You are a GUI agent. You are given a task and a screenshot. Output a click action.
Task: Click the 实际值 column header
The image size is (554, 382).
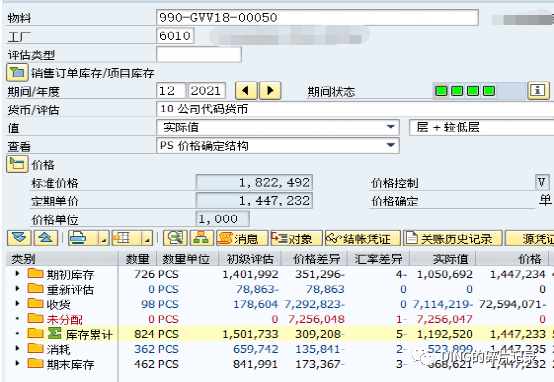click(x=443, y=259)
